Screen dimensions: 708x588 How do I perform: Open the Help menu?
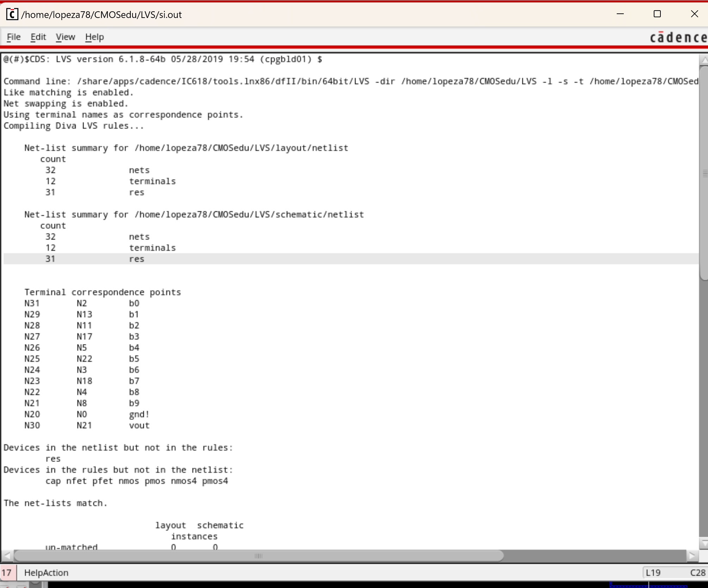(x=94, y=37)
